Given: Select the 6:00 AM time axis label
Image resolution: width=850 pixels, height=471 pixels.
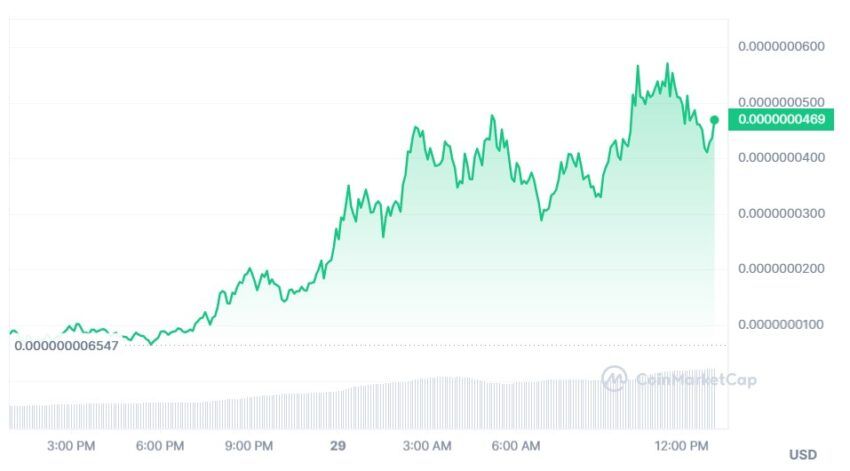Looking at the screenshot, I should pyautogui.click(x=516, y=446).
